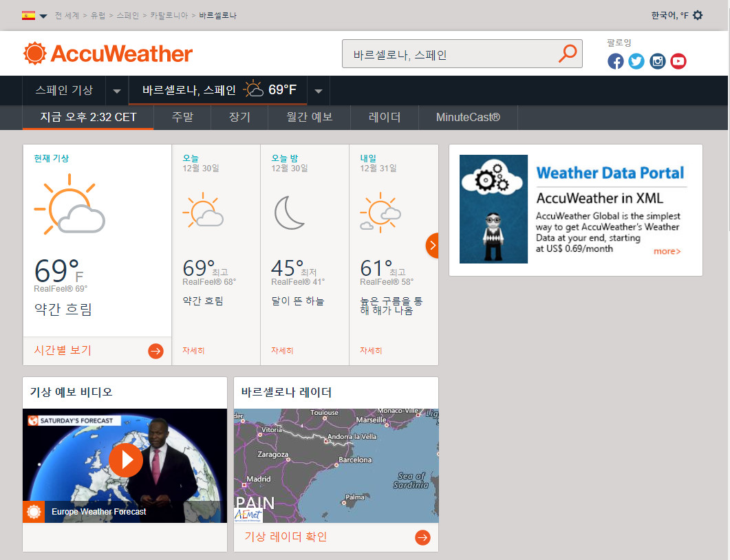Click orange AccuWeather icon on video banner
The image size is (730, 560).
(34, 512)
